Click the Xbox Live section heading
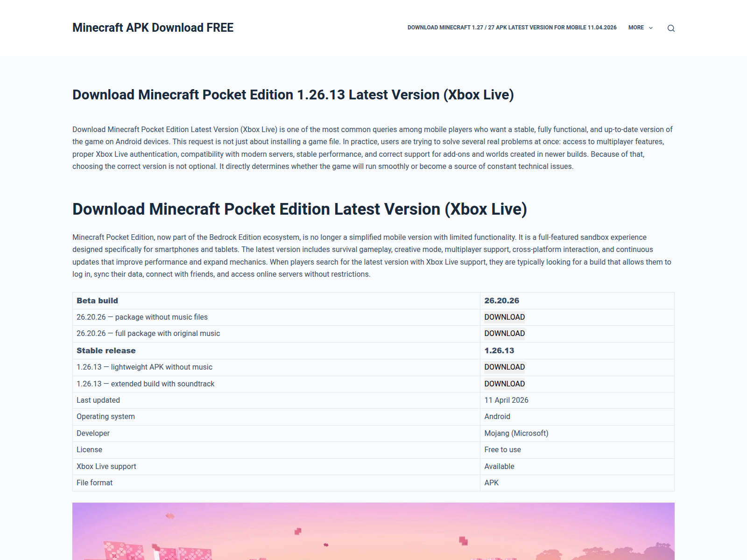 click(x=299, y=209)
